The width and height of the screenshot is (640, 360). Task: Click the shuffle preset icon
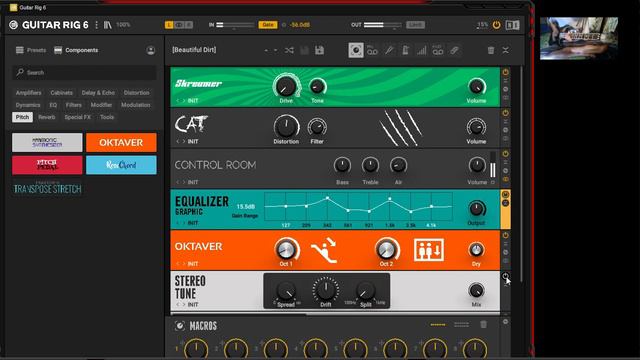tap(289, 50)
